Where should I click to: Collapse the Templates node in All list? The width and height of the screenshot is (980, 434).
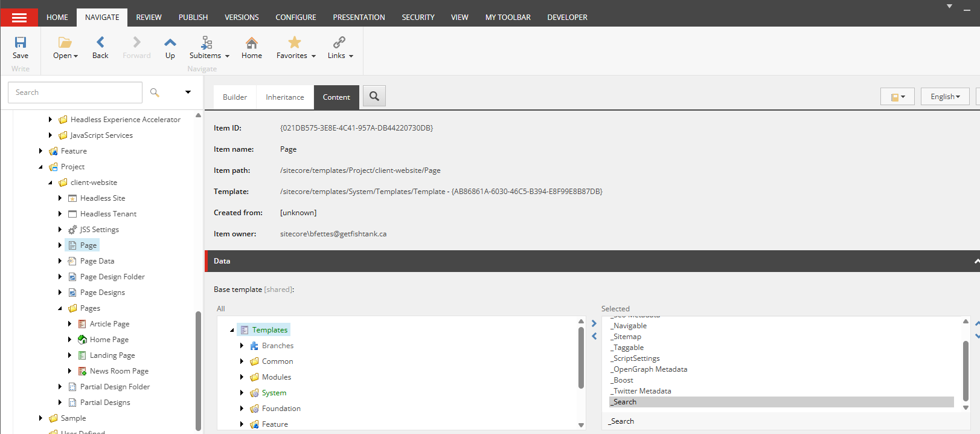232,330
